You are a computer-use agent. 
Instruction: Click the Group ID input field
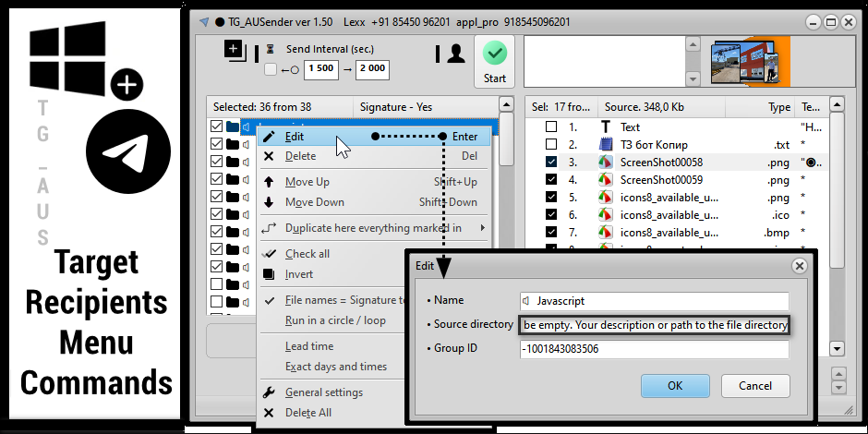click(x=655, y=350)
